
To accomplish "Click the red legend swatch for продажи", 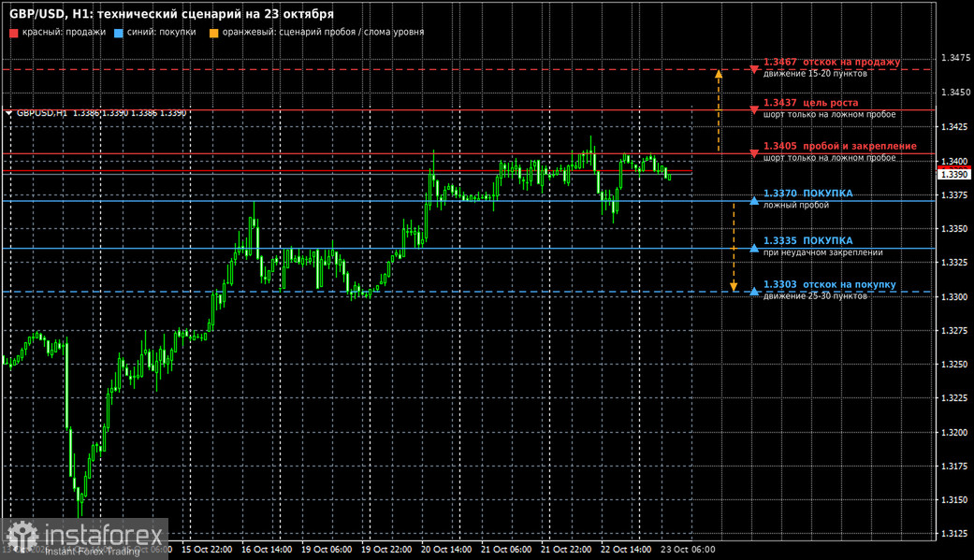I will tap(14, 33).
